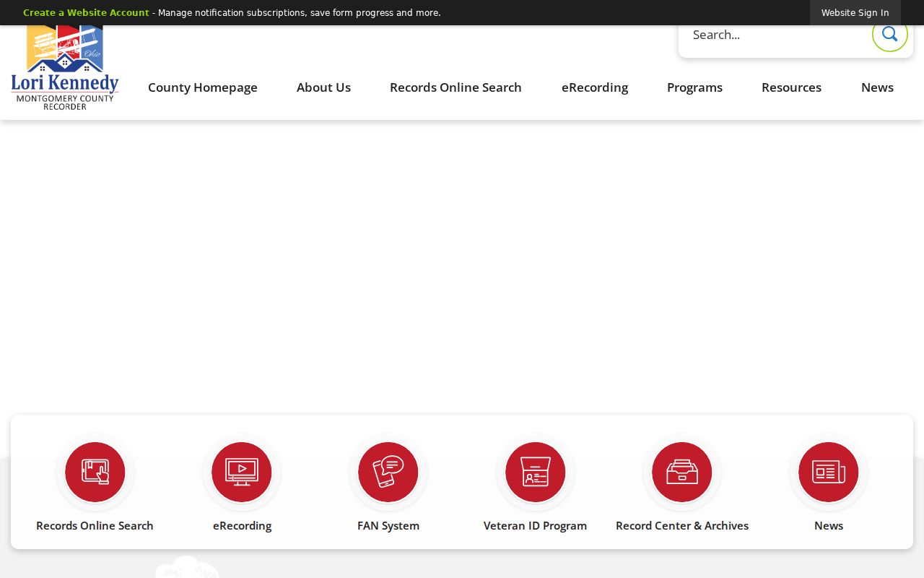Viewport: 924px width, 578px height.
Task: Focus the Search text field
Action: coord(776,35)
